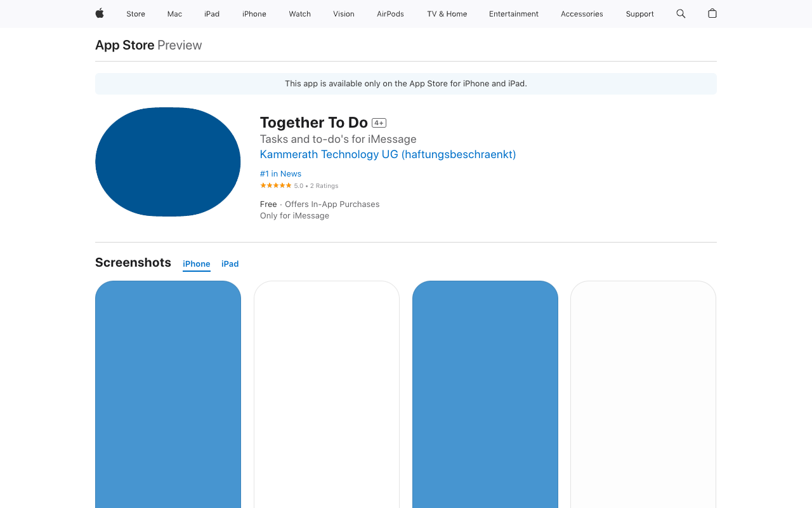812x508 pixels.
Task: Switch to iPad screenshots tab
Action: tap(230, 264)
